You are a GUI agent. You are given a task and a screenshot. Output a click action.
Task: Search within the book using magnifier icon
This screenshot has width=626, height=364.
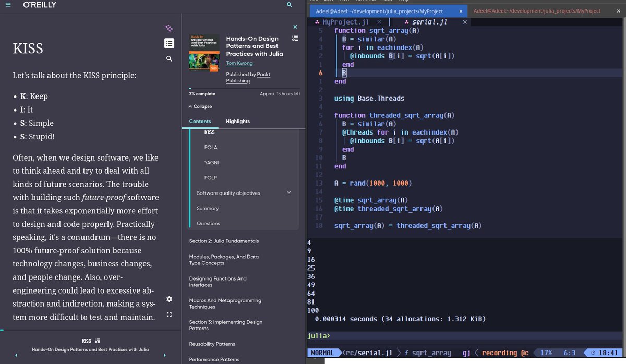pyautogui.click(x=169, y=59)
